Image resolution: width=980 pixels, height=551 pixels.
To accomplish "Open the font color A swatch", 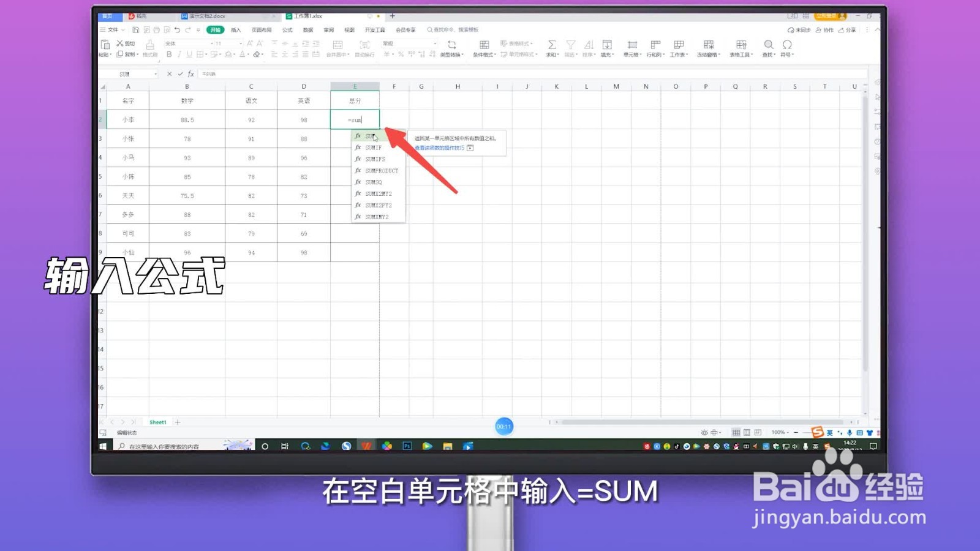I will pyautogui.click(x=243, y=54).
